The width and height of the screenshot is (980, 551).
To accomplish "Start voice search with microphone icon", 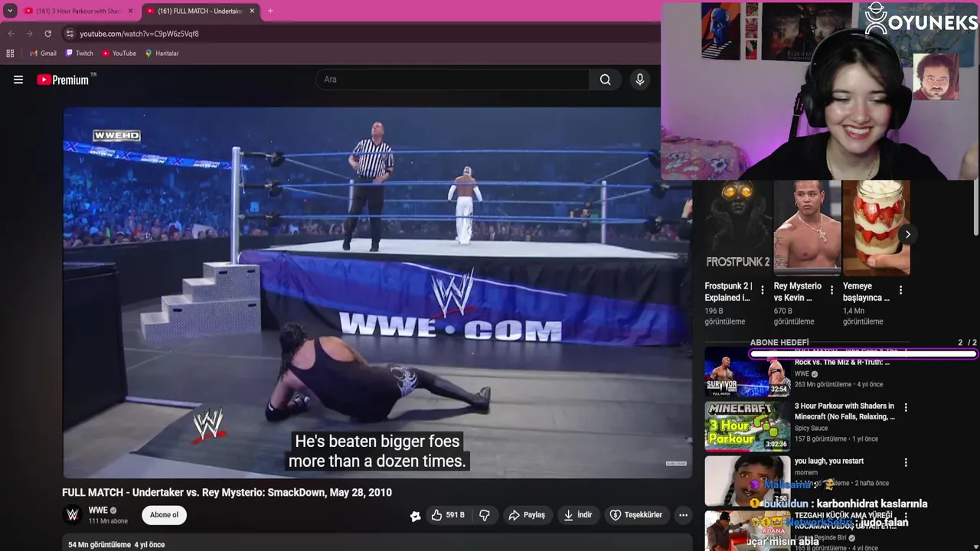I will coord(640,80).
